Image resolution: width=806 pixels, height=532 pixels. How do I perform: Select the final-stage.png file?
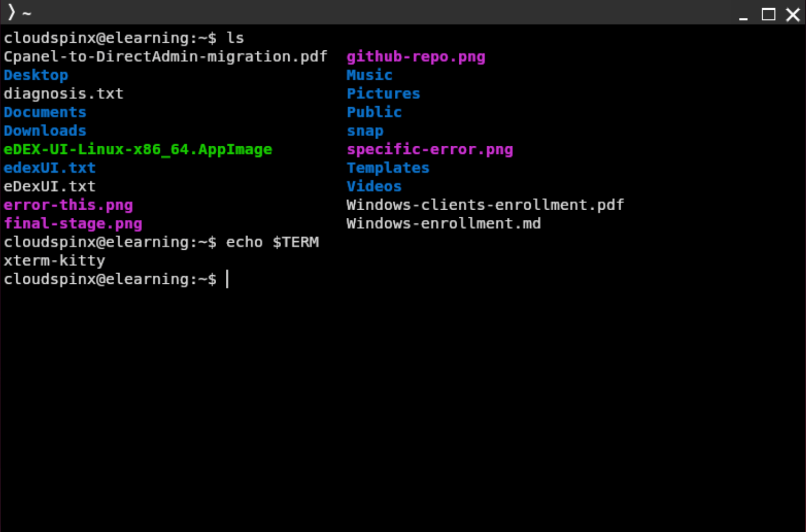click(73, 224)
